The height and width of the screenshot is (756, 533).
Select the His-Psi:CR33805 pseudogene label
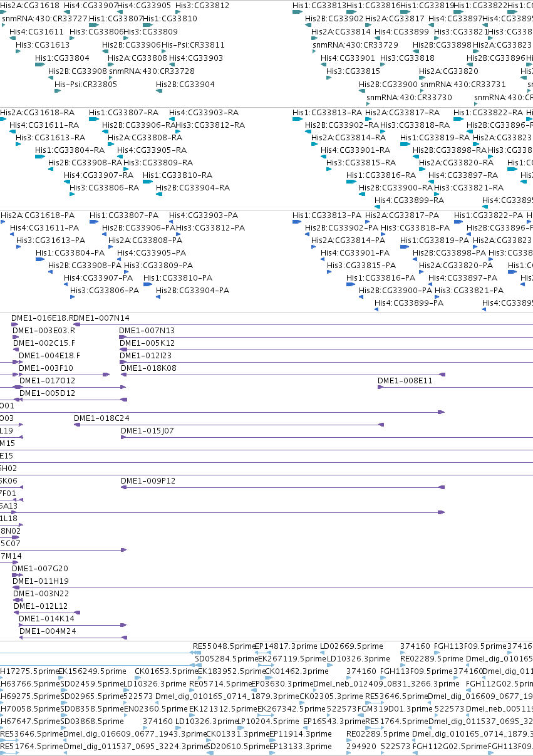[86, 85]
